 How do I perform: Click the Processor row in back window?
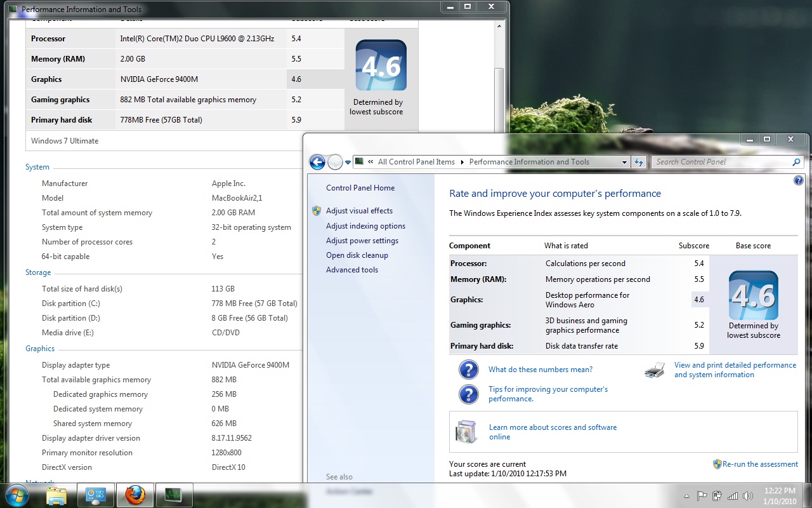tap(185, 39)
